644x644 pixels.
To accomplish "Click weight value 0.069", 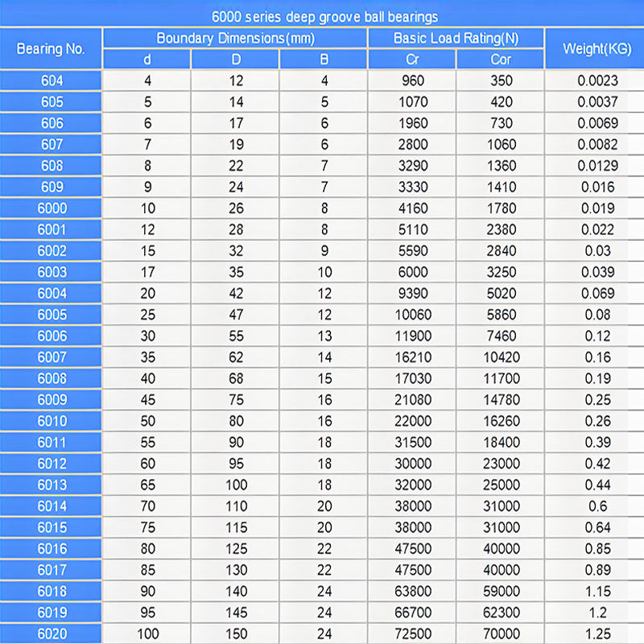I will (x=597, y=293).
